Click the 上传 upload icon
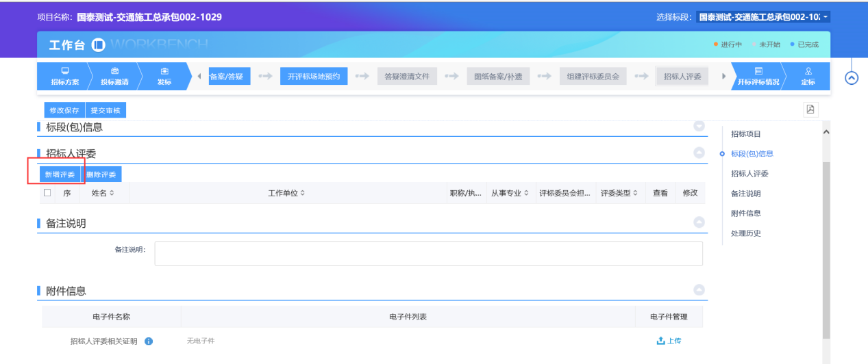The width and height of the screenshot is (868, 364). pos(660,341)
